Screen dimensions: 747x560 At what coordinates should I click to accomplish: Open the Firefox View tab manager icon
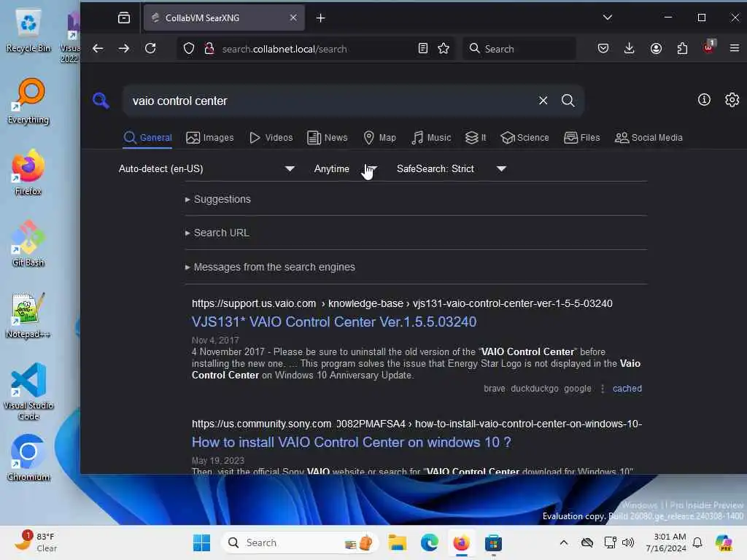(x=124, y=18)
